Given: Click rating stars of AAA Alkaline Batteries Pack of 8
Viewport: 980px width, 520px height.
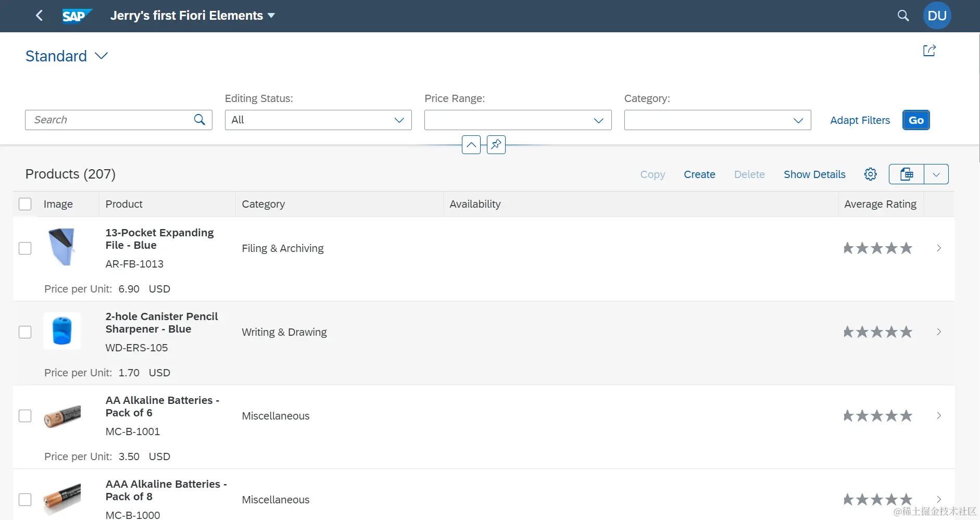Looking at the screenshot, I should (x=878, y=500).
